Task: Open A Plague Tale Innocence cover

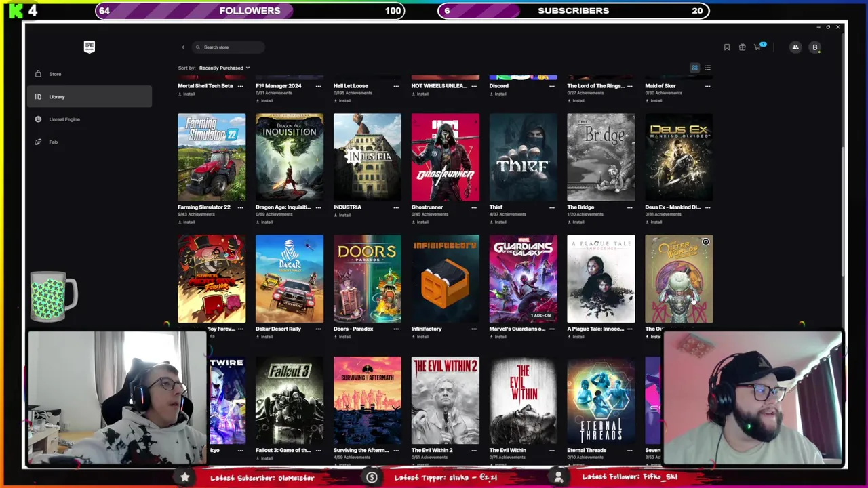Action: [601, 279]
